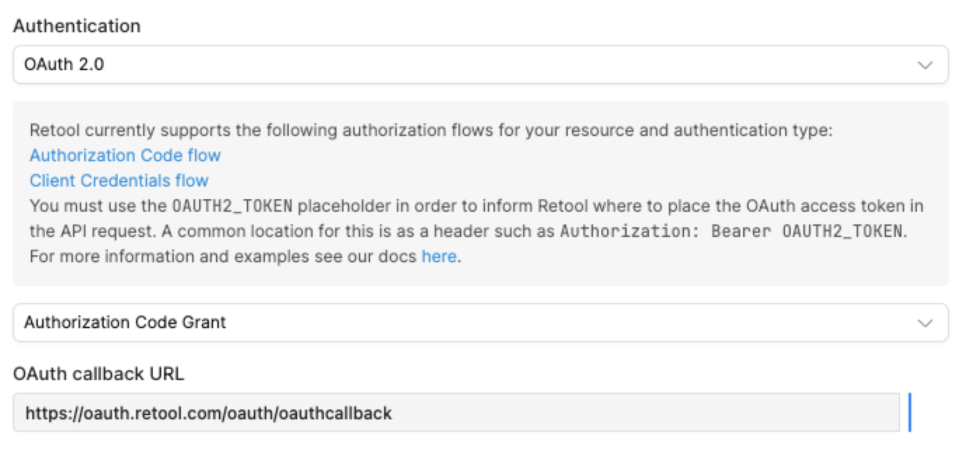This screenshot has height=453, width=980.
Task: Open the Client Credentials flow link
Action: [118, 180]
